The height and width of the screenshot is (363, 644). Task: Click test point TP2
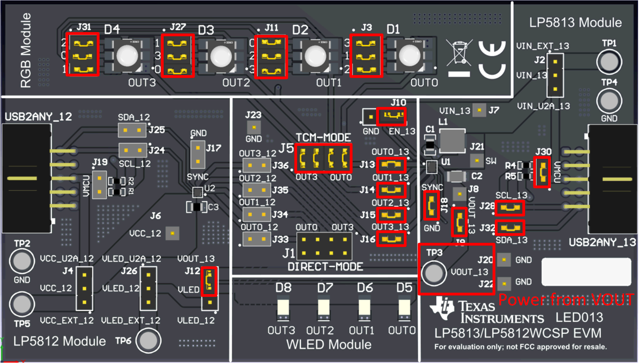pyautogui.click(x=22, y=261)
